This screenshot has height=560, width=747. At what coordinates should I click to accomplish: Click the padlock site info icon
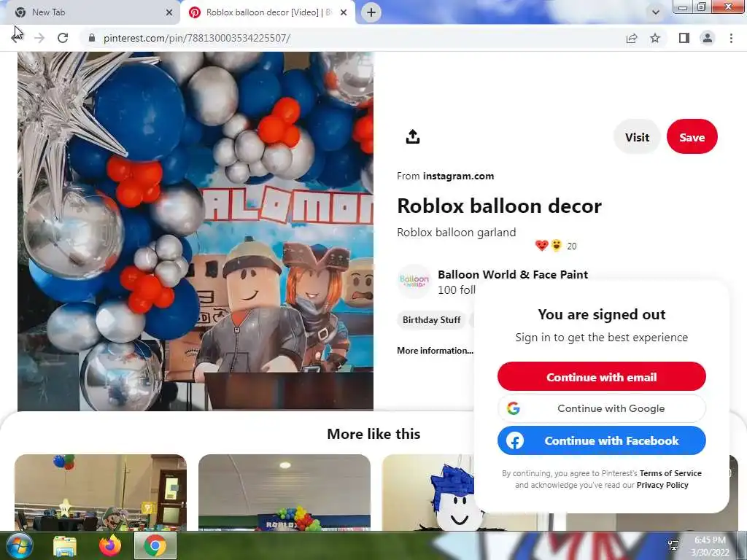tap(92, 38)
